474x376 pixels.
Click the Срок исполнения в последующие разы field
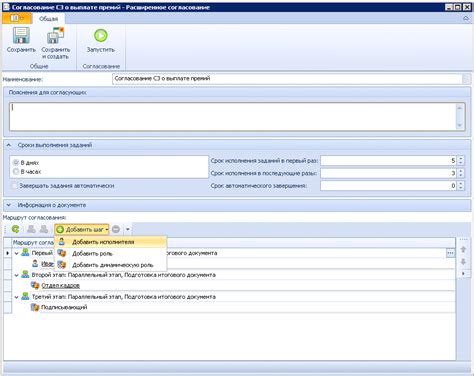point(388,173)
